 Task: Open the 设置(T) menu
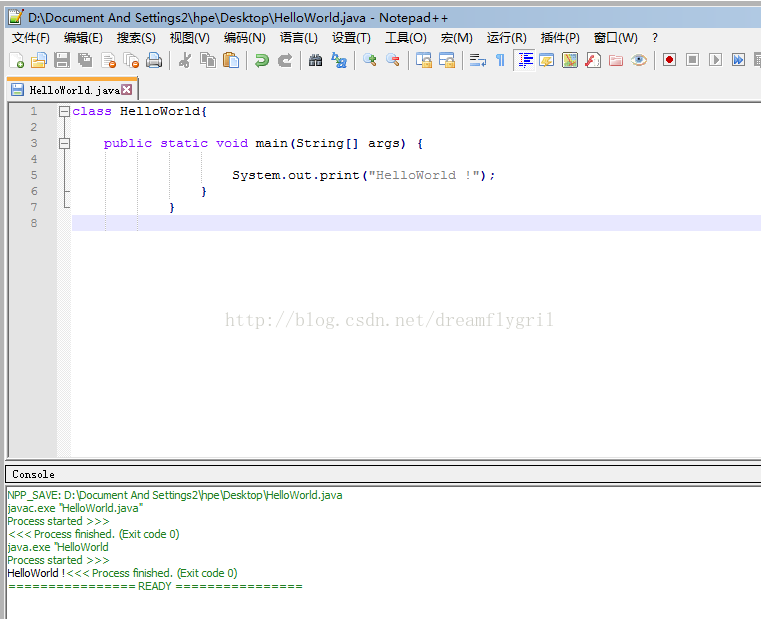[x=351, y=38]
